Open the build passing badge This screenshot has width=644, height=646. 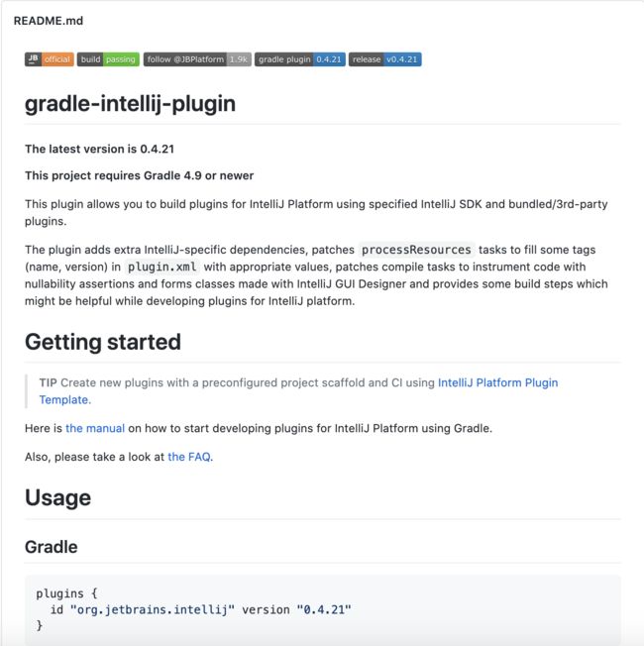click(x=108, y=59)
